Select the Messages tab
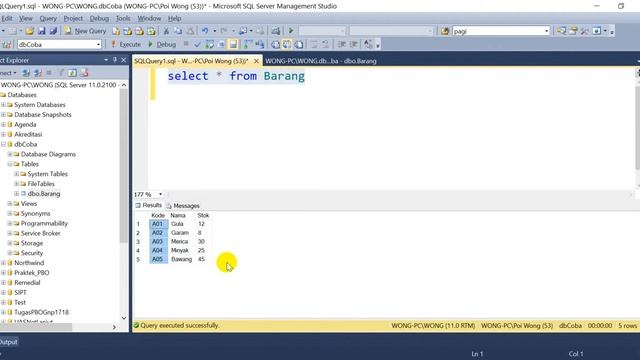This screenshot has width=640, height=360. tap(183, 206)
